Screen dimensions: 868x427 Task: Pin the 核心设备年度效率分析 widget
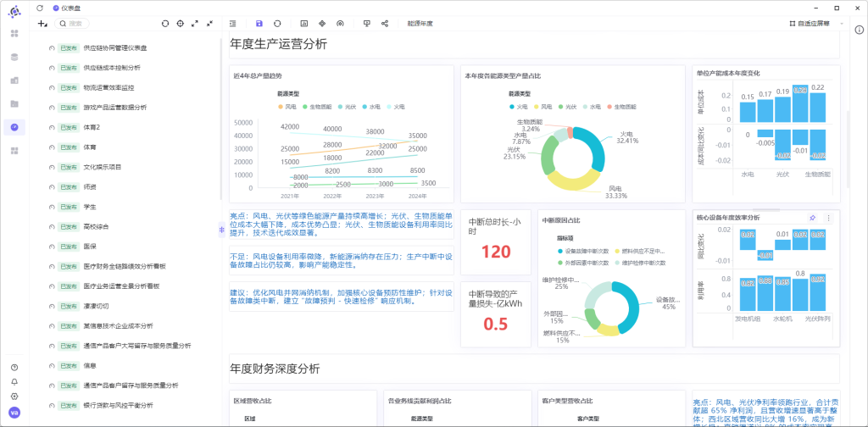812,218
